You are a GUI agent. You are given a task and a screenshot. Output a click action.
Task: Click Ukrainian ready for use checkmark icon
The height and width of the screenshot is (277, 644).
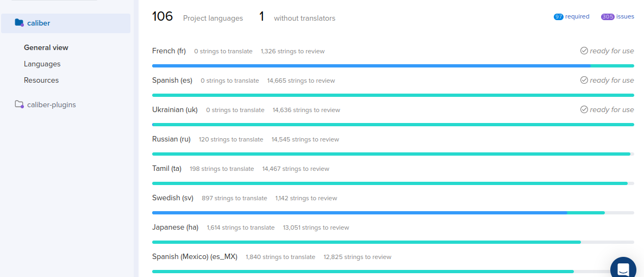pyautogui.click(x=584, y=109)
